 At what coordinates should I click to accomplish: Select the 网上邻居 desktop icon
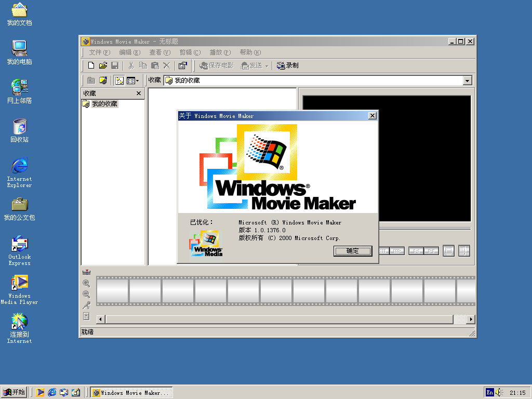pos(19,91)
